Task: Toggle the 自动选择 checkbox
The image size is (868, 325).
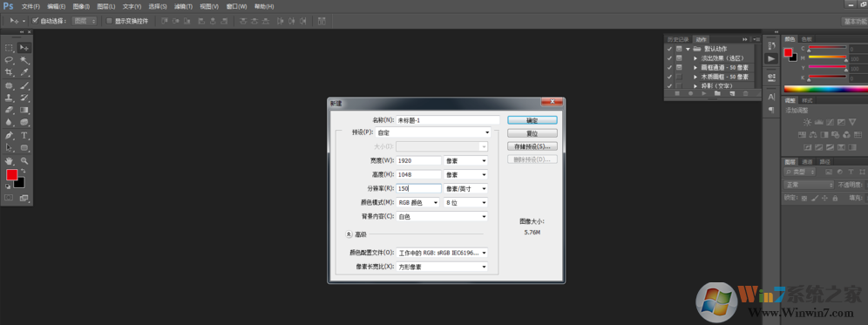Action: click(x=36, y=21)
